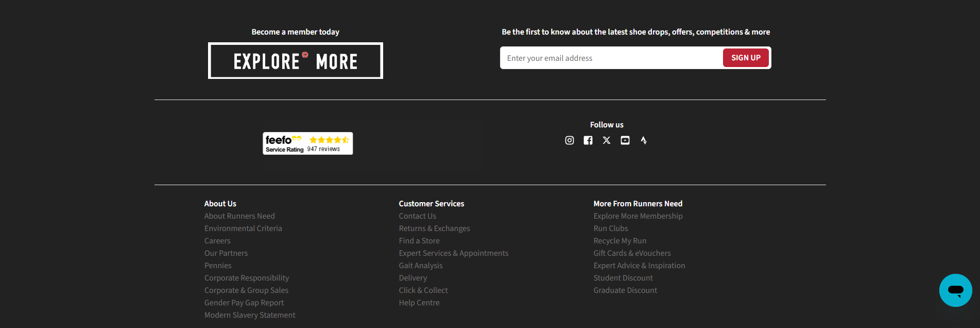View Delivery information link
Image resolution: width=980 pixels, height=328 pixels.
point(413,278)
